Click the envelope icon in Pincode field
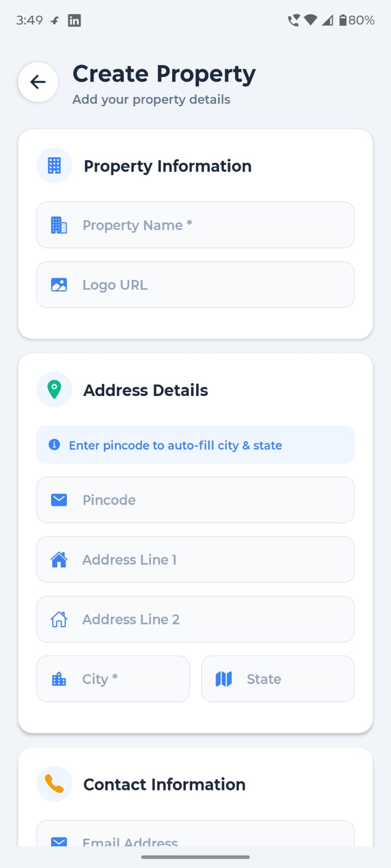 pos(59,500)
